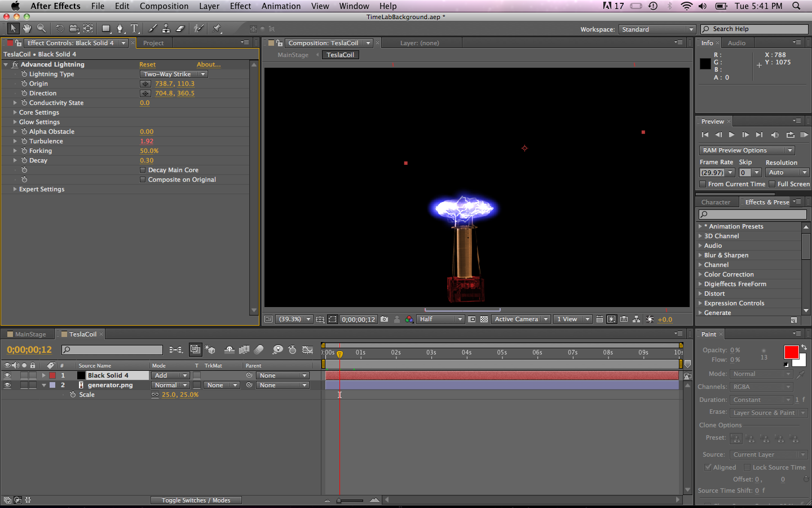Toggle transparency grid in composition viewer
The image size is (812, 508).
coord(484,319)
